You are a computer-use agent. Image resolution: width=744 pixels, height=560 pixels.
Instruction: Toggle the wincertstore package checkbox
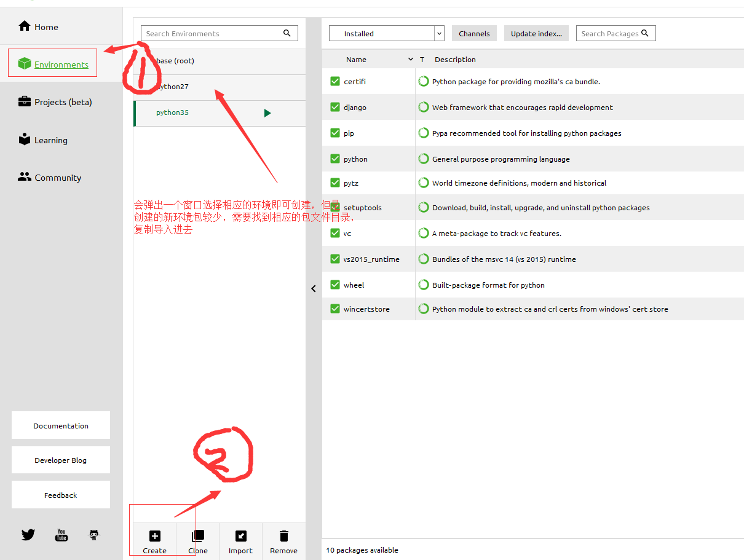[335, 309]
